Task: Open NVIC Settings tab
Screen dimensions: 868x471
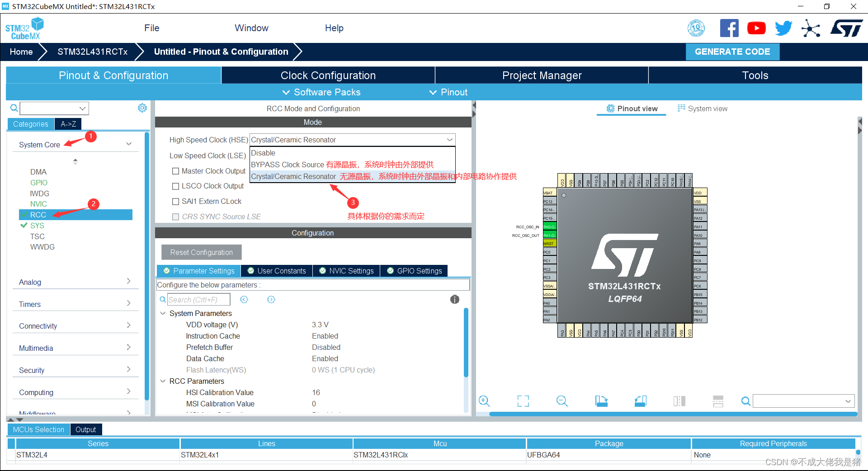Action: pyautogui.click(x=346, y=271)
